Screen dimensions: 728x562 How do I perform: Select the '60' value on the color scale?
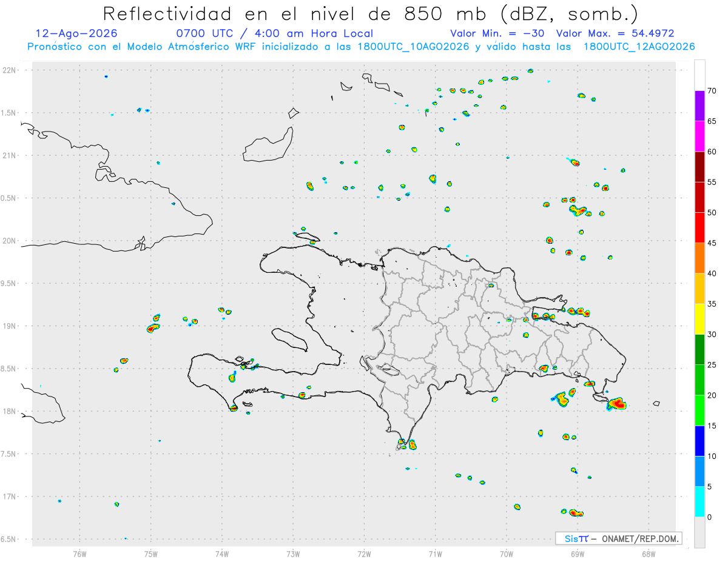click(x=712, y=152)
